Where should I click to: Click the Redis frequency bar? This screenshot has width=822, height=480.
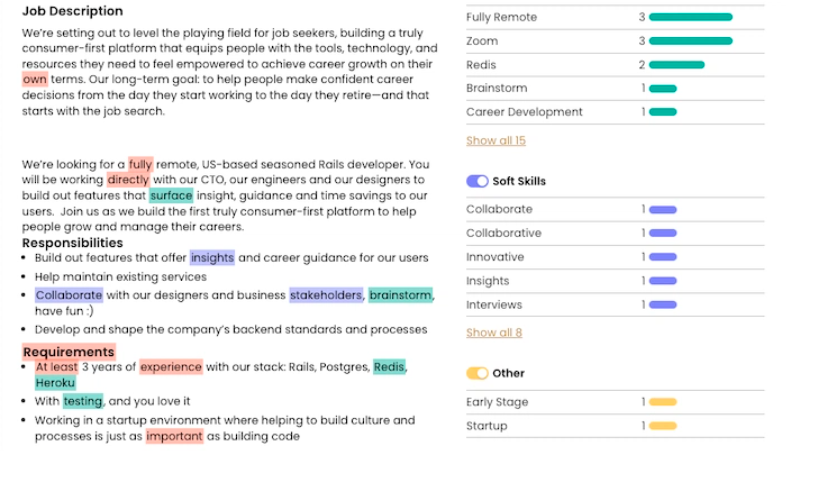pyautogui.click(x=677, y=65)
